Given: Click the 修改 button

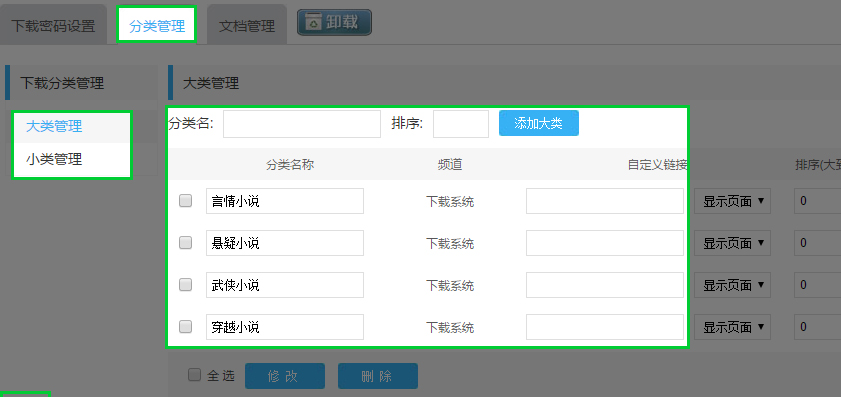Looking at the screenshot, I should click(x=285, y=376).
